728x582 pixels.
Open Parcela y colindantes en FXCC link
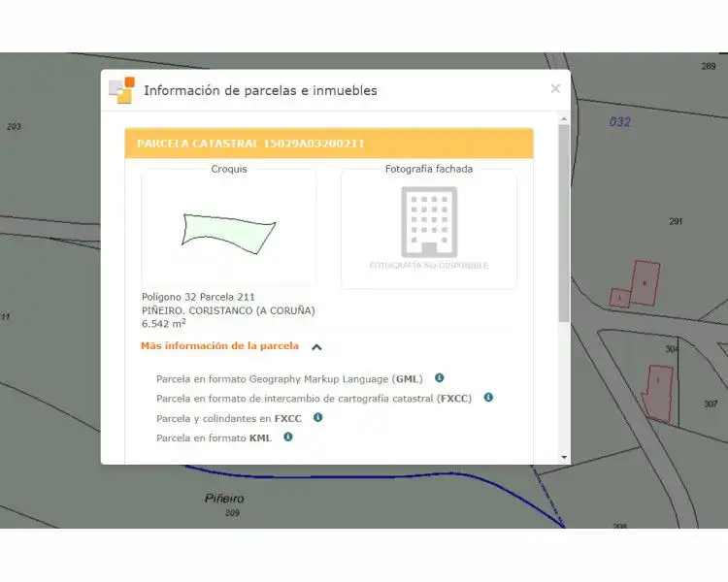229,418
